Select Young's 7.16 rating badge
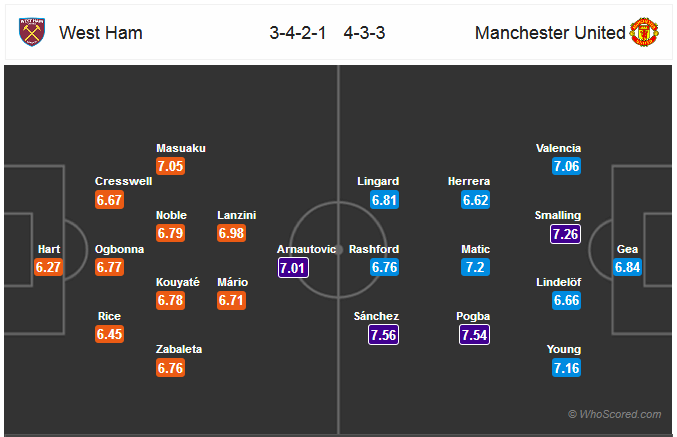 coord(566,368)
